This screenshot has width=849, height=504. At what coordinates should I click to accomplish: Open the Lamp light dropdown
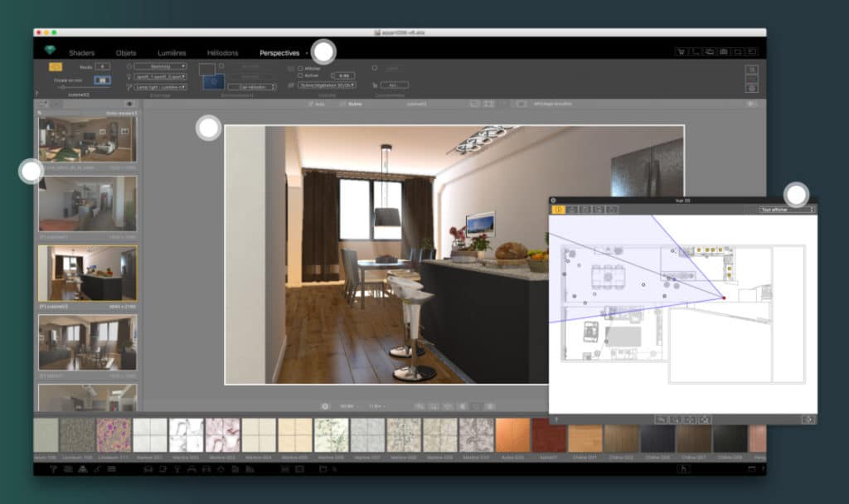pyautogui.click(x=160, y=86)
